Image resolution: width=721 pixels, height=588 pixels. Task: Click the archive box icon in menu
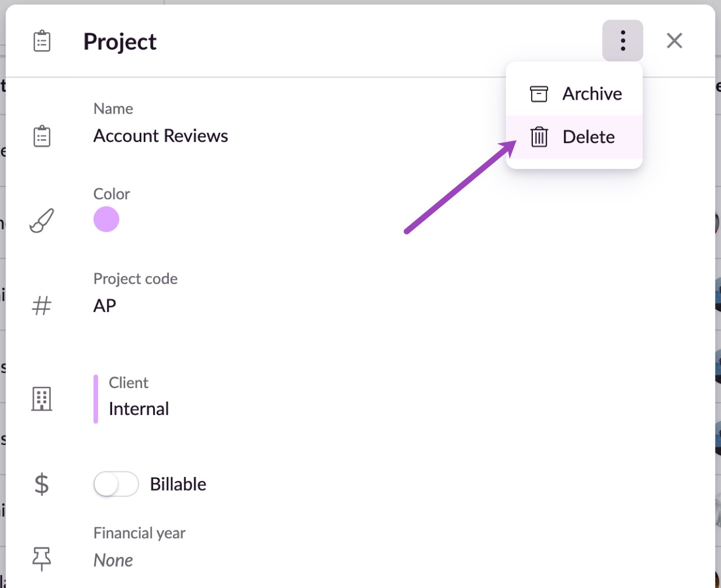point(539,93)
